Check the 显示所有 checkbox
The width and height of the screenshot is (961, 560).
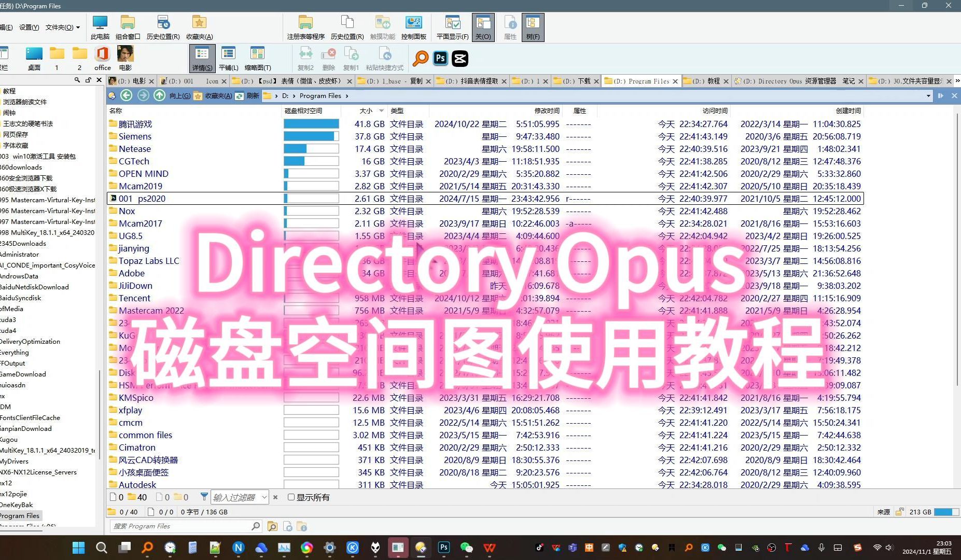click(x=291, y=497)
